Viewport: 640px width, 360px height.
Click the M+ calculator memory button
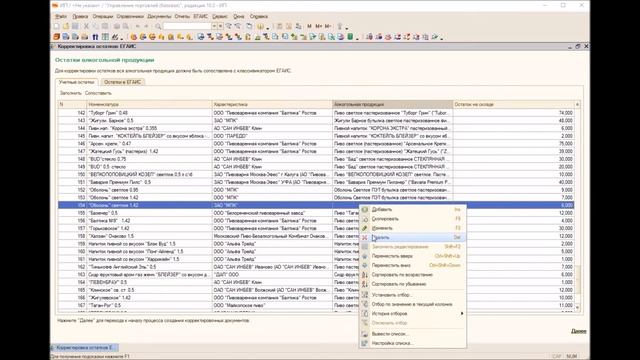click(x=319, y=26)
